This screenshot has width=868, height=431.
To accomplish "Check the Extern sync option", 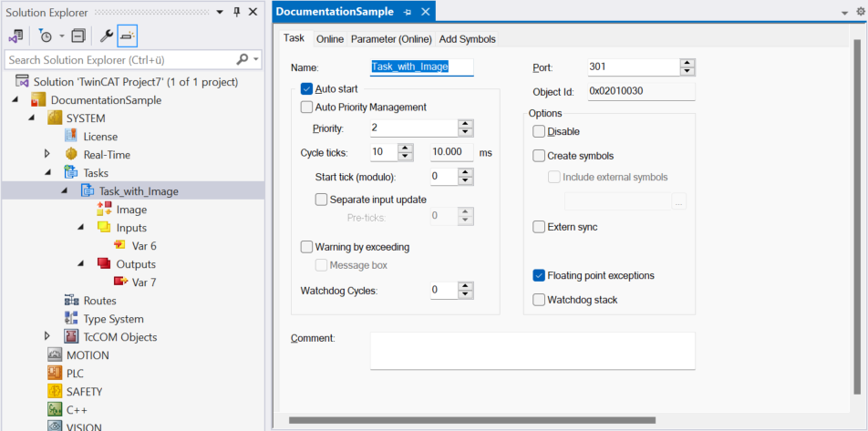I will click(x=539, y=227).
